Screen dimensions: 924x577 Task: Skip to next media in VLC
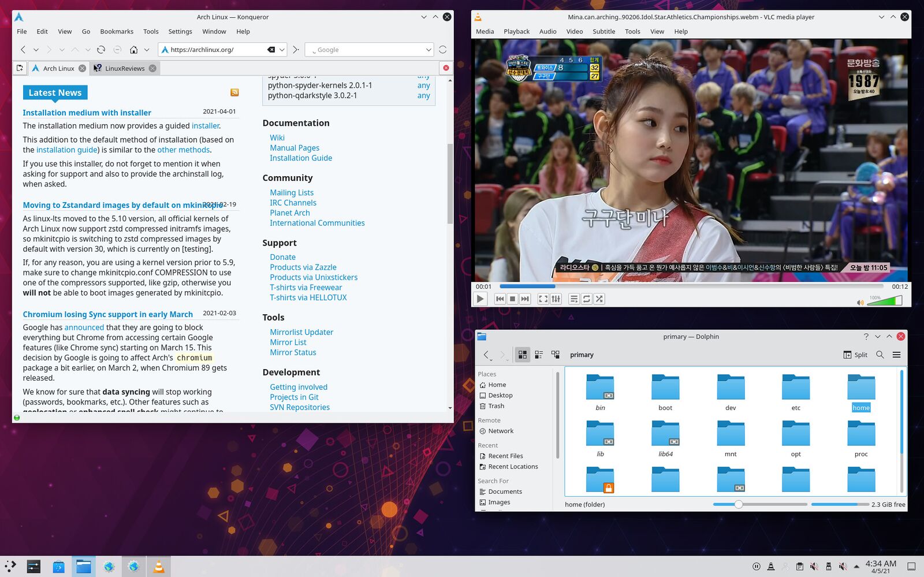525,299
